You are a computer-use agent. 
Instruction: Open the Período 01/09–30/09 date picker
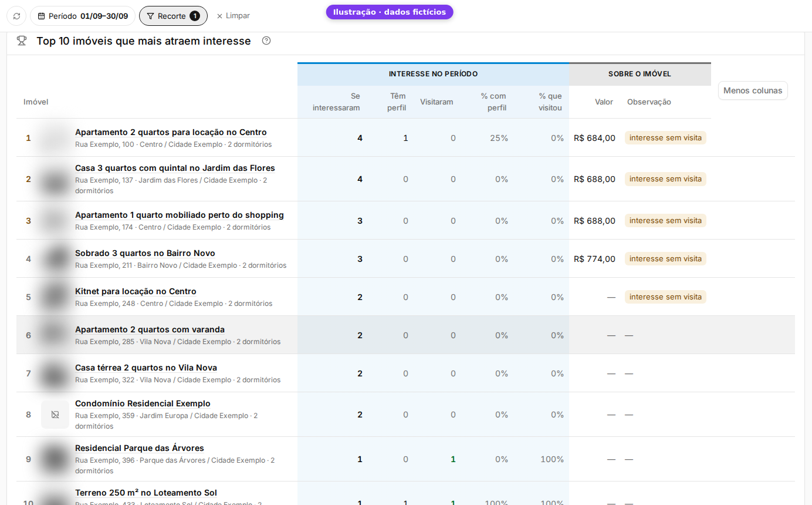83,16
